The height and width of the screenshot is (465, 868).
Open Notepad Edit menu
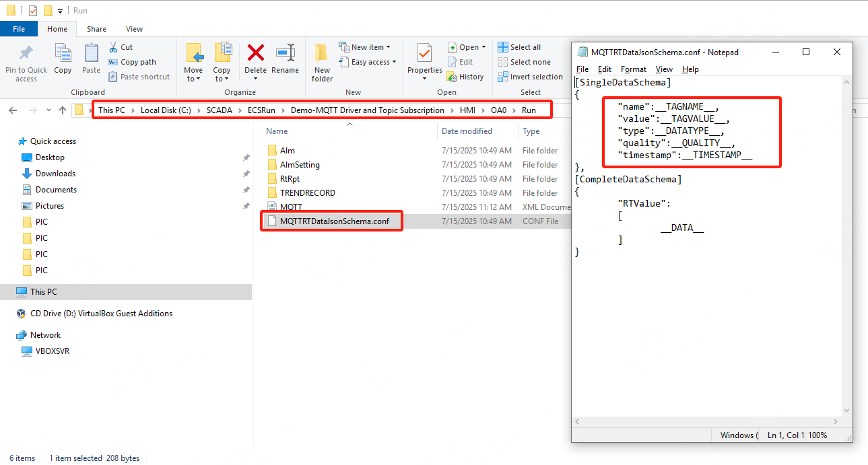coord(605,69)
